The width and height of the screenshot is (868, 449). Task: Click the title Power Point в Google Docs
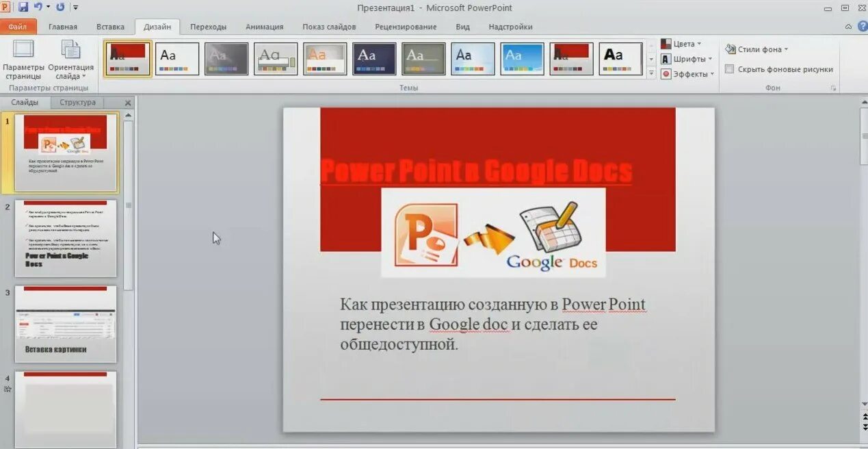pos(476,171)
